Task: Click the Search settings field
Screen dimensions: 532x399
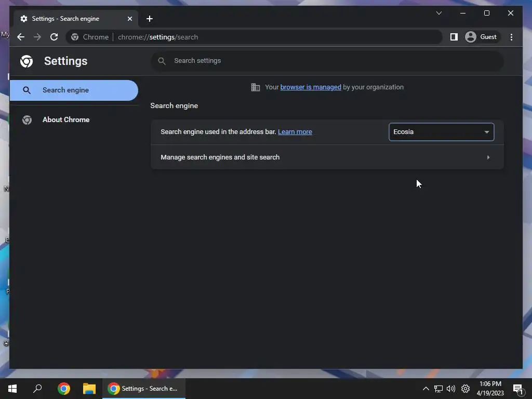Action: pos(327,61)
